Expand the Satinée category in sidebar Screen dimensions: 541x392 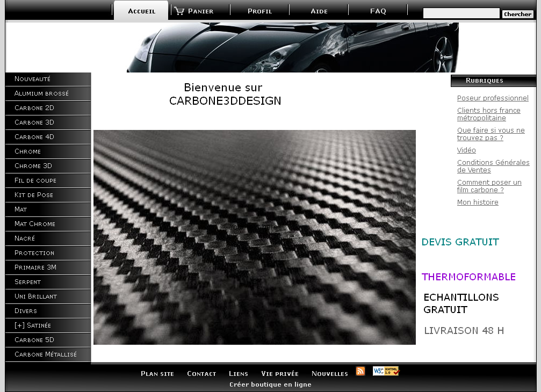click(33, 325)
